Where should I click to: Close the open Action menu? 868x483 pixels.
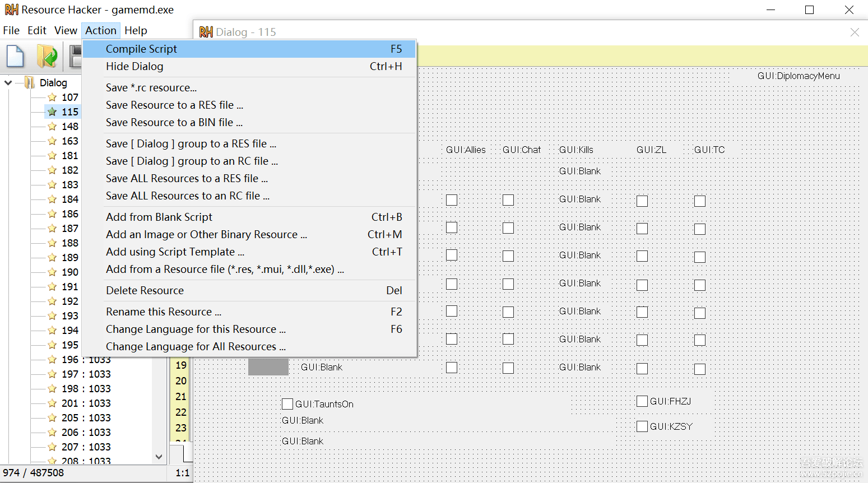click(101, 30)
